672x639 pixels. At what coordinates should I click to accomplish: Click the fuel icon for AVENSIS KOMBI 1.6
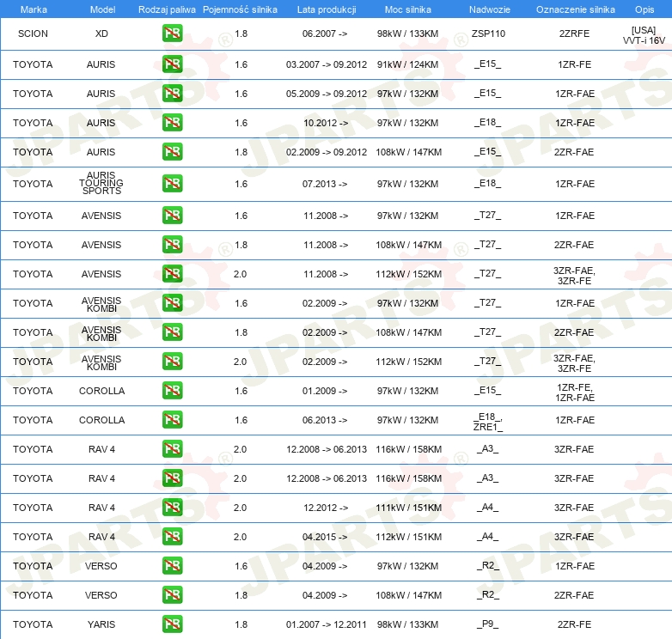coord(172,303)
